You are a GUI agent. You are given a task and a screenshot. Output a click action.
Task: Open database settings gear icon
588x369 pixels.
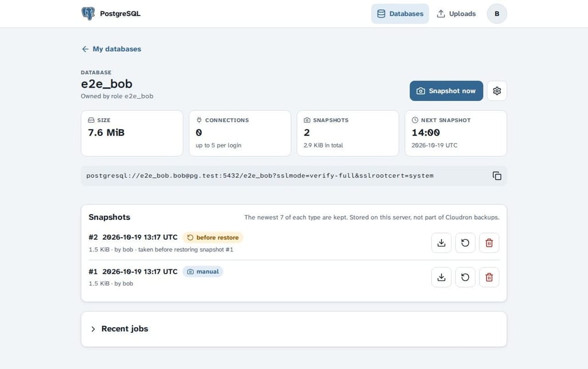pyautogui.click(x=497, y=91)
